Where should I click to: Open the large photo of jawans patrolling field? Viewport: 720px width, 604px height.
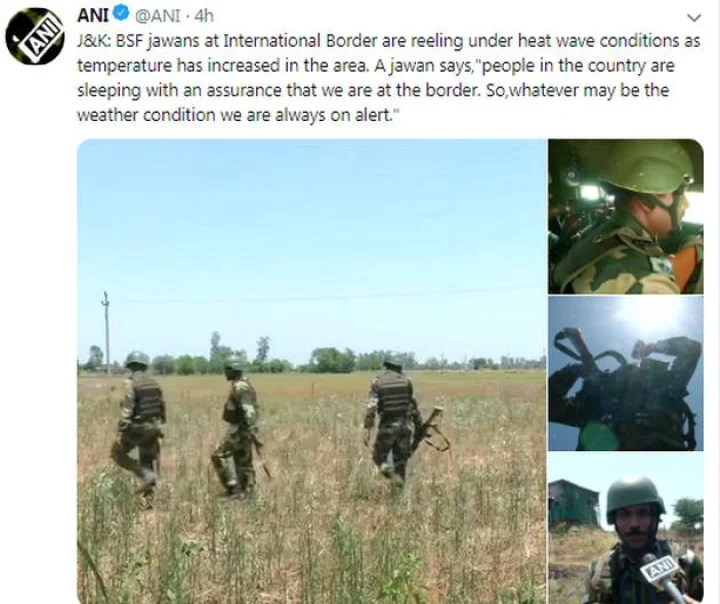pos(311,371)
